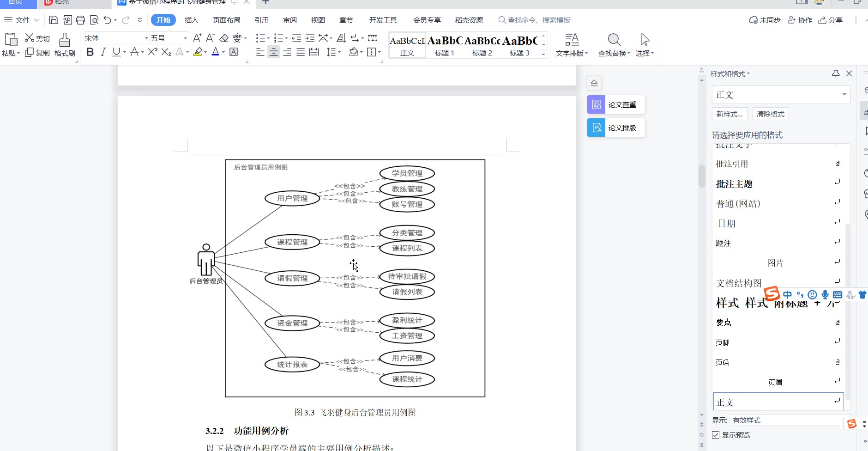Open 文字排版 dropdown

pyautogui.click(x=572, y=45)
